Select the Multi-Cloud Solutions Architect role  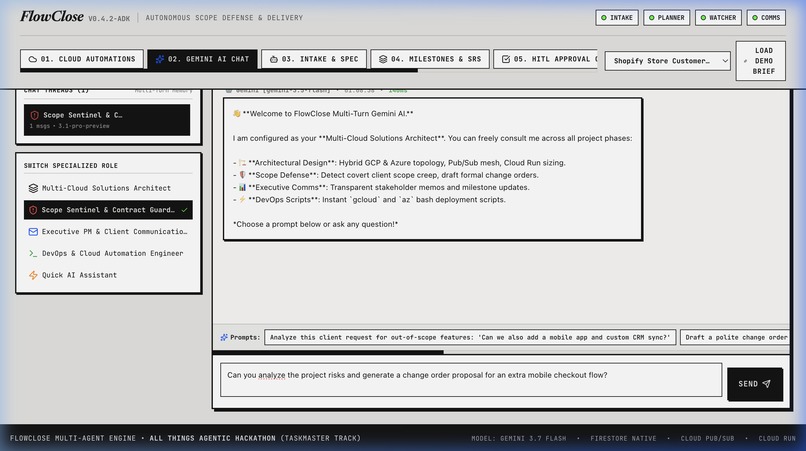tap(108, 188)
